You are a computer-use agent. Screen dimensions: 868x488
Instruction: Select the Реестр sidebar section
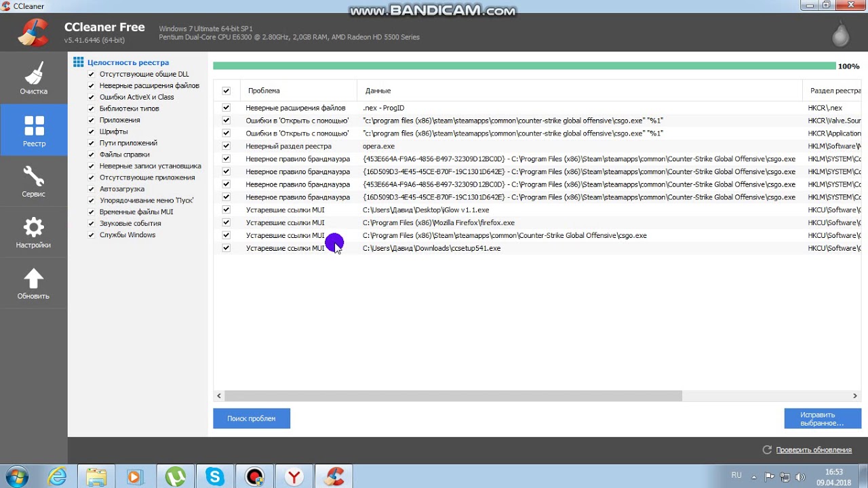click(34, 130)
